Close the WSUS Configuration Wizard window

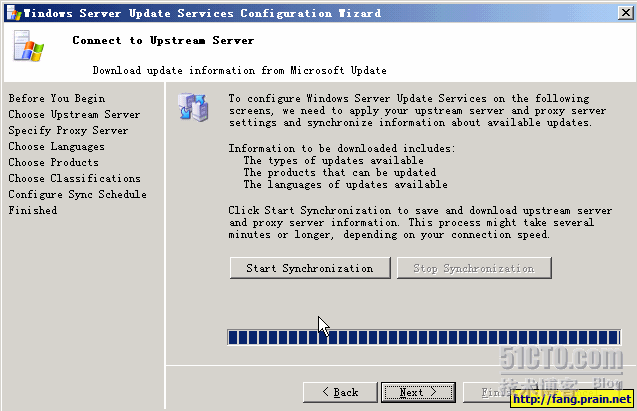point(626,13)
